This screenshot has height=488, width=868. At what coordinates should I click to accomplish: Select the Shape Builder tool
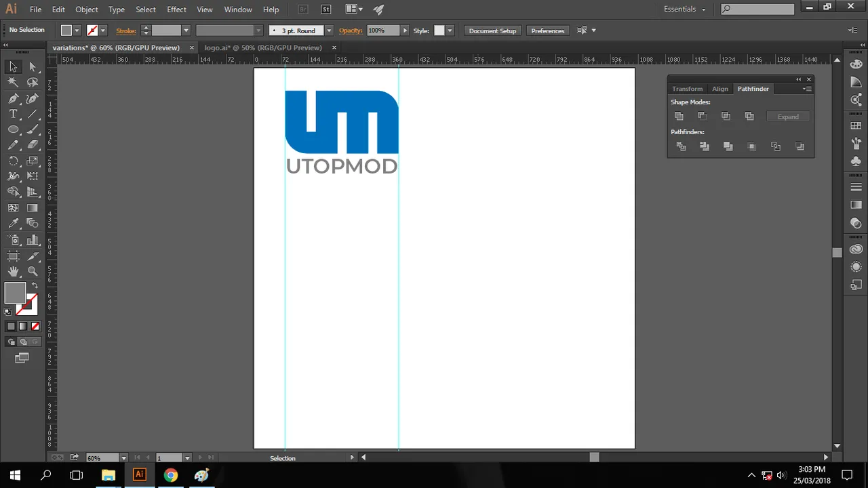point(13,192)
